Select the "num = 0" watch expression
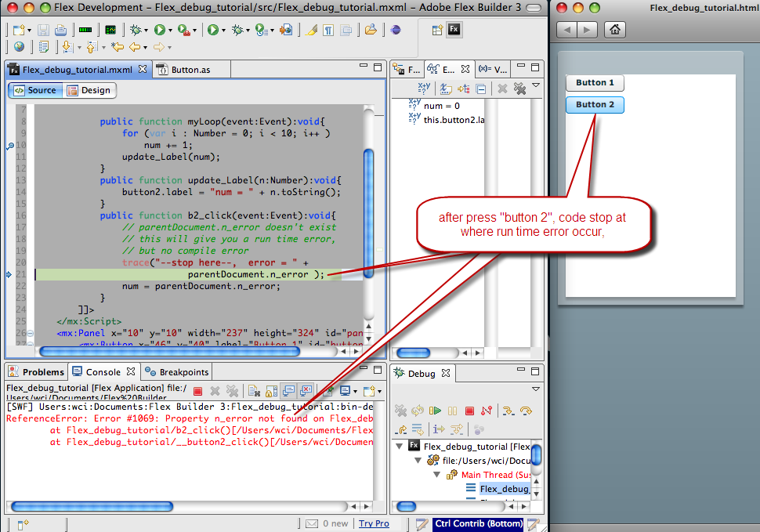The width and height of the screenshot is (760, 532). [441, 106]
